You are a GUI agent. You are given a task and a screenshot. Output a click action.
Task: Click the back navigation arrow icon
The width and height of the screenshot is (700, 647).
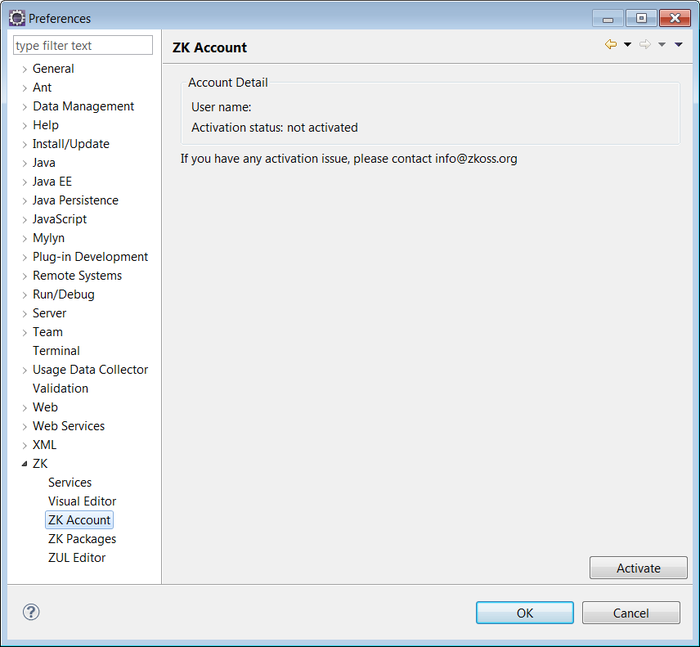point(611,44)
